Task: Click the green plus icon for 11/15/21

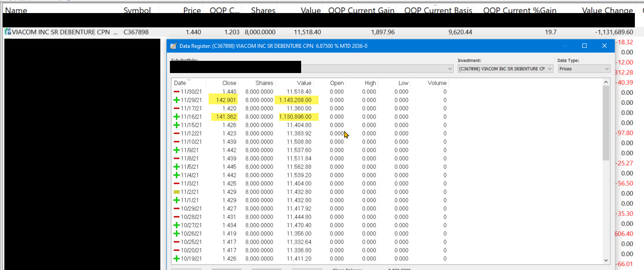Action: click(x=176, y=125)
